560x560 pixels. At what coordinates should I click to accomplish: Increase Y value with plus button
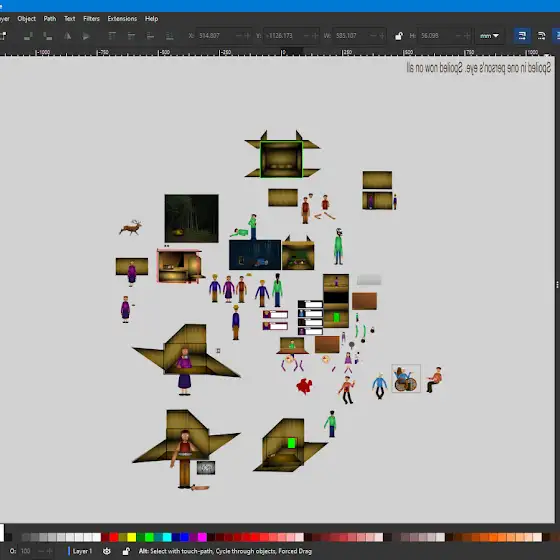point(315,36)
